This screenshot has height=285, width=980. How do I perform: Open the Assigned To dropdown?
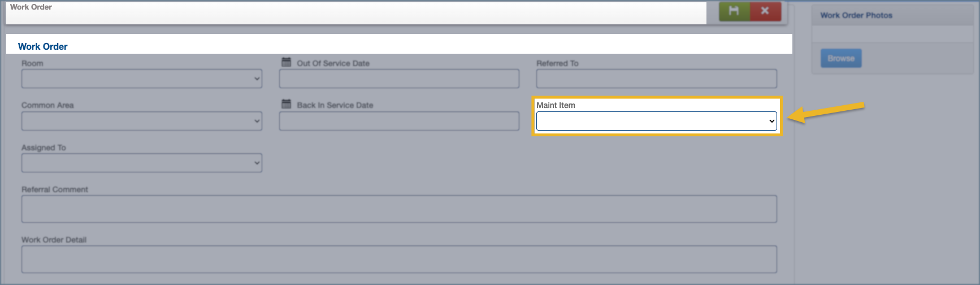[141, 163]
